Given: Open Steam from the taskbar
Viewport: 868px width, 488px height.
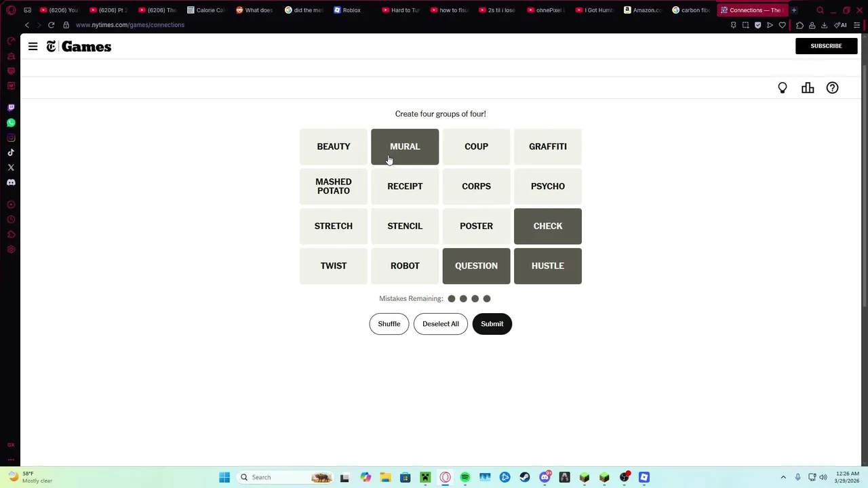Looking at the screenshot, I should 525,477.
